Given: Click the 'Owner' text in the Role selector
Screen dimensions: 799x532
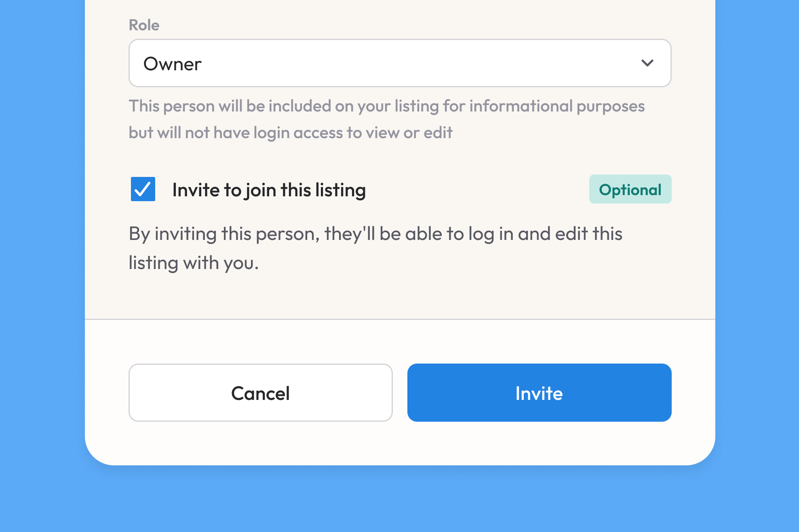Looking at the screenshot, I should pyautogui.click(x=173, y=64).
